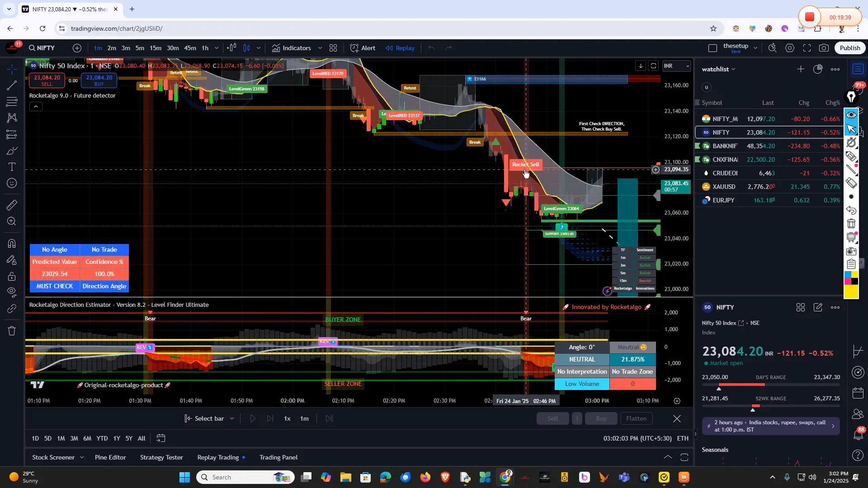Activate the chart Zoom In tool
This screenshot has width=868, height=488.
pyautogui.click(x=11, y=220)
